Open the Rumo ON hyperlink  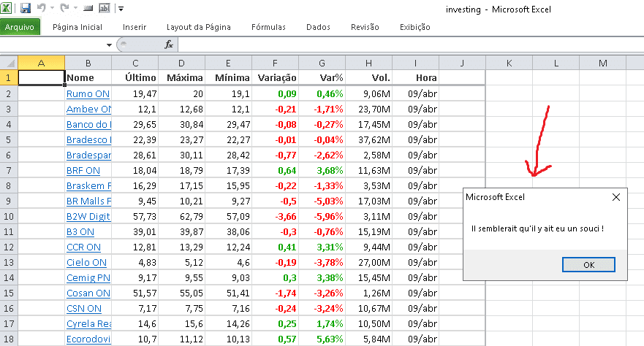[x=87, y=94]
